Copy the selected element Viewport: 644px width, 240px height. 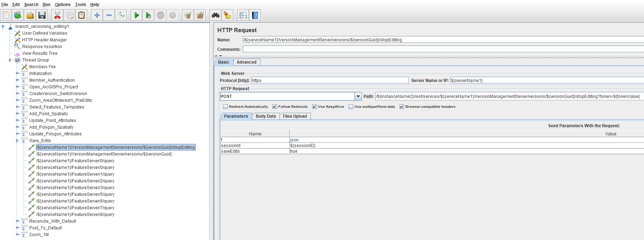pyautogui.click(x=70, y=15)
